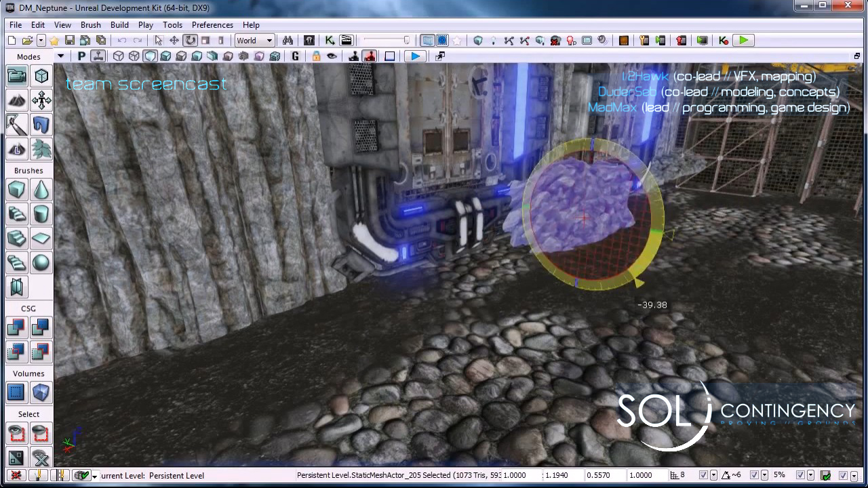Open the World coordinate system dropdown
868x488 pixels.
(x=254, y=41)
